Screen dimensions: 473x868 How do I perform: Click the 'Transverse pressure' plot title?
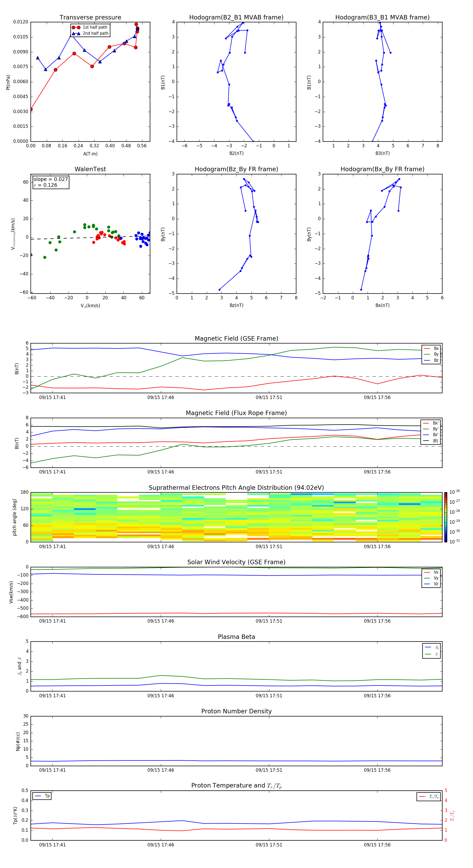coord(90,18)
